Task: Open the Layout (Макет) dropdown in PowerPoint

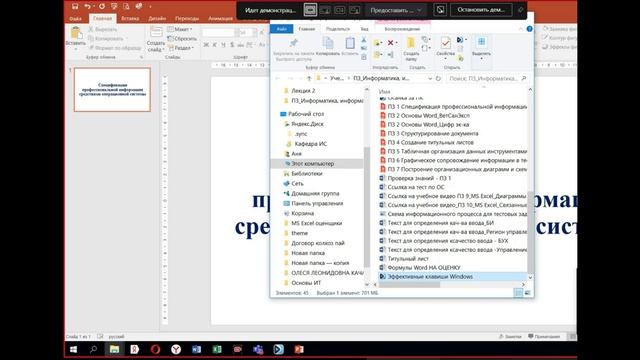Action: [x=180, y=29]
